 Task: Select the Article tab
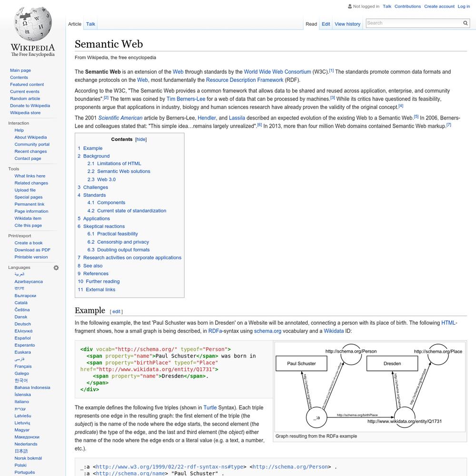tap(75, 24)
